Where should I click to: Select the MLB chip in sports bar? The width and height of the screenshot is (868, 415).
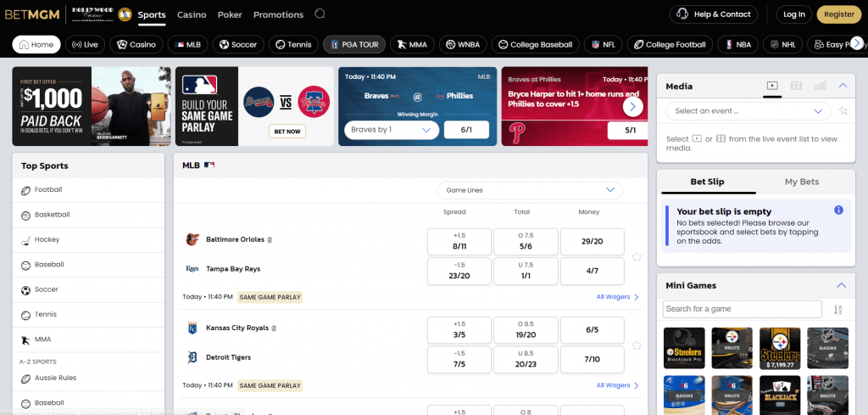click(187, 44)
